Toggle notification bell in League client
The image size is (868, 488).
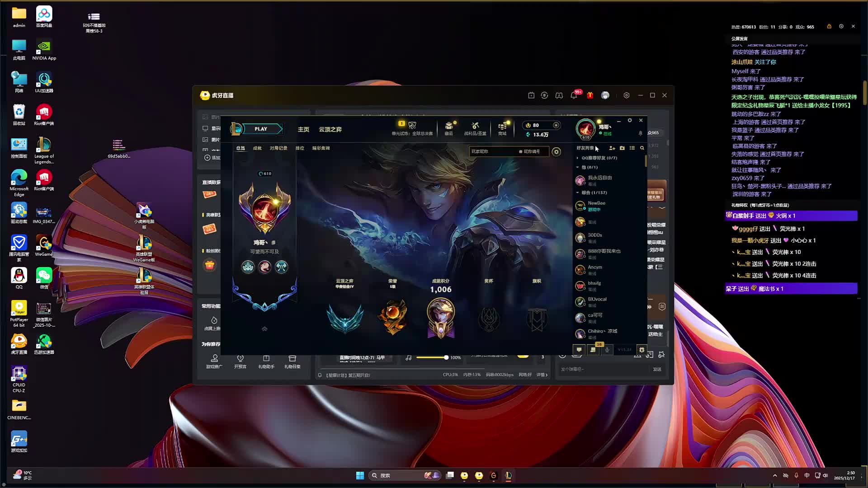[x=640, y=133]
